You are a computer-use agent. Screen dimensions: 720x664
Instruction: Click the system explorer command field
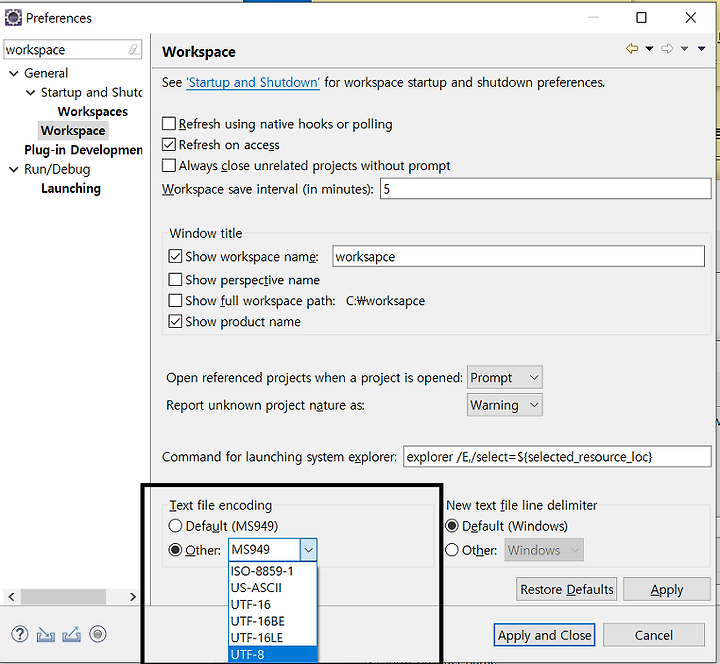point(557,456)
